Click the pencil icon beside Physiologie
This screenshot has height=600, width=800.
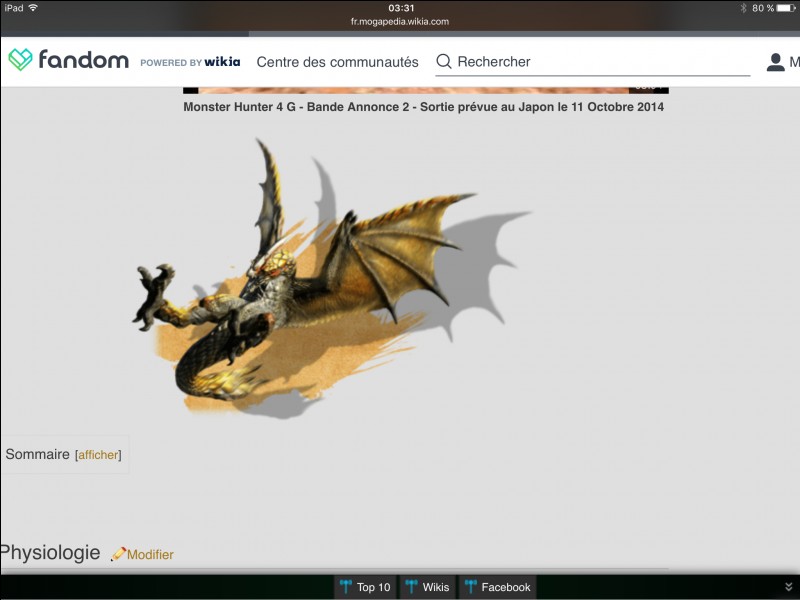[x=118, y=554]
